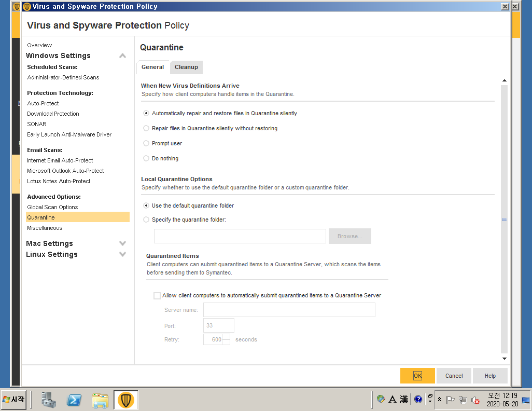Screen dimensions: 532x411
Task: Click the 시작 Start button
Action: click(13, 400)
